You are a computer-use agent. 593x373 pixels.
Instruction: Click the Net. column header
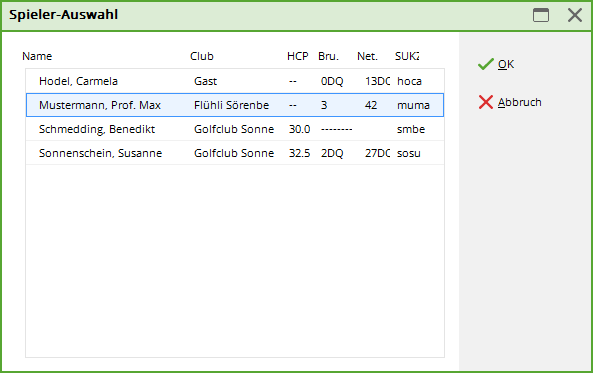pos(367,56)
